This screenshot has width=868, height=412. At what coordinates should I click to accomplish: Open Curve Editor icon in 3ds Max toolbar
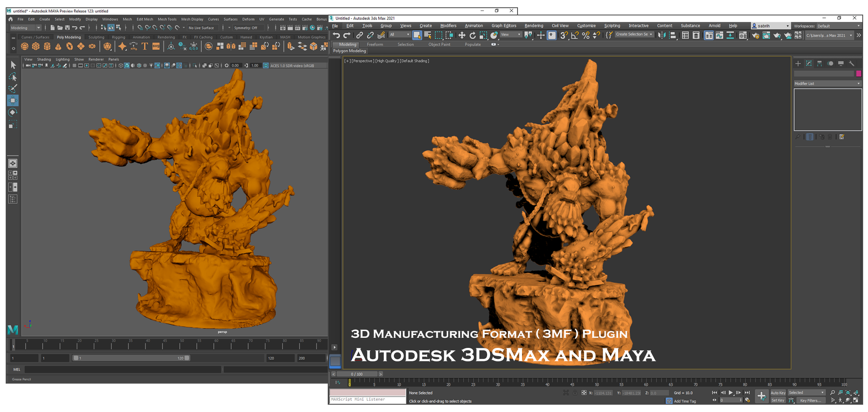point(720,35)
